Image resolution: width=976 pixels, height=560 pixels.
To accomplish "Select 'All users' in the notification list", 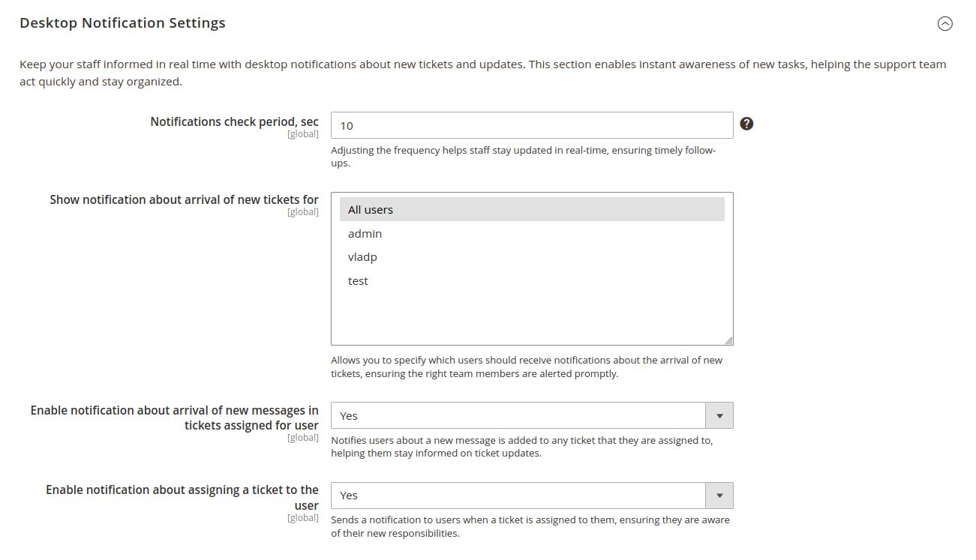I will (370, 209).
